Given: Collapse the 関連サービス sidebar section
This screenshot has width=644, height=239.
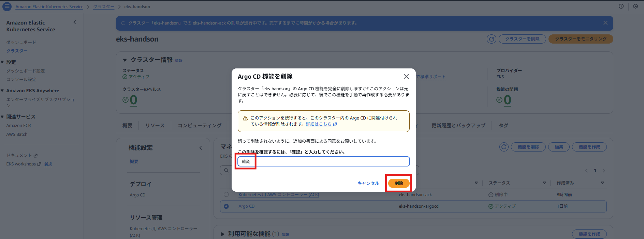Looking at the screenshot, I should click(2, 116).
